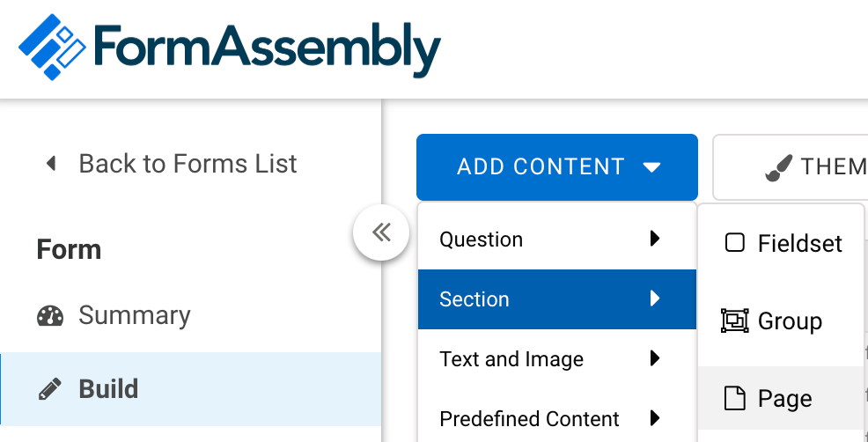Choose Fieldset from the submenu
868x442 pixels.
[781, 243]
